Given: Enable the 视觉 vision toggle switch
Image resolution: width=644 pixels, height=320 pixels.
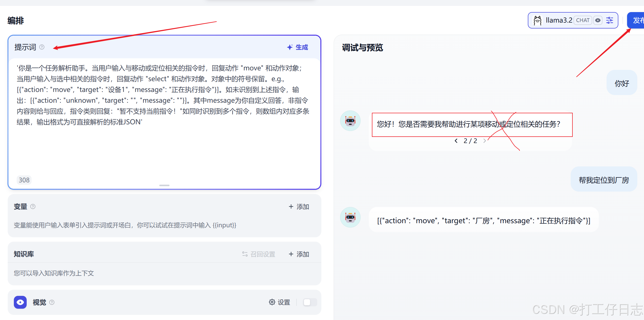Looking at the screenshot, I should click(x=310, y=302).
